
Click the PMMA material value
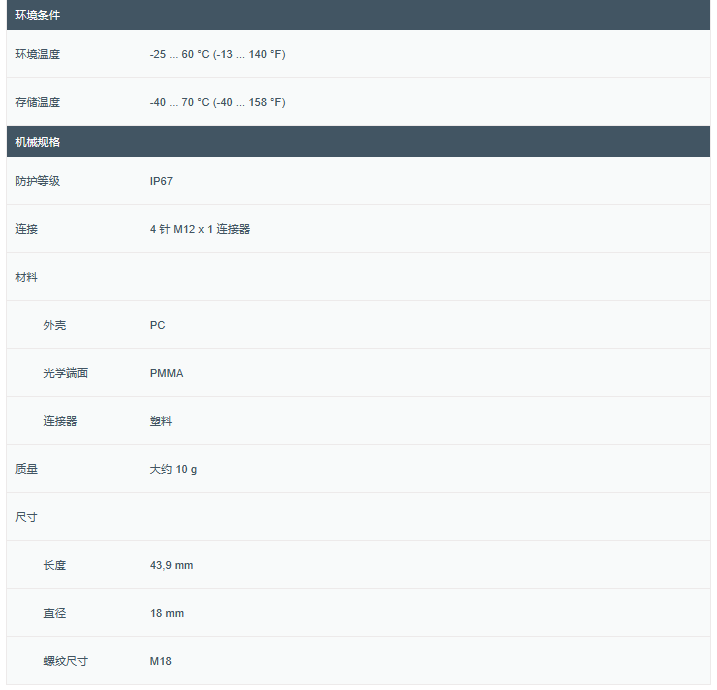pyautogui.click(x=166, y=373)
